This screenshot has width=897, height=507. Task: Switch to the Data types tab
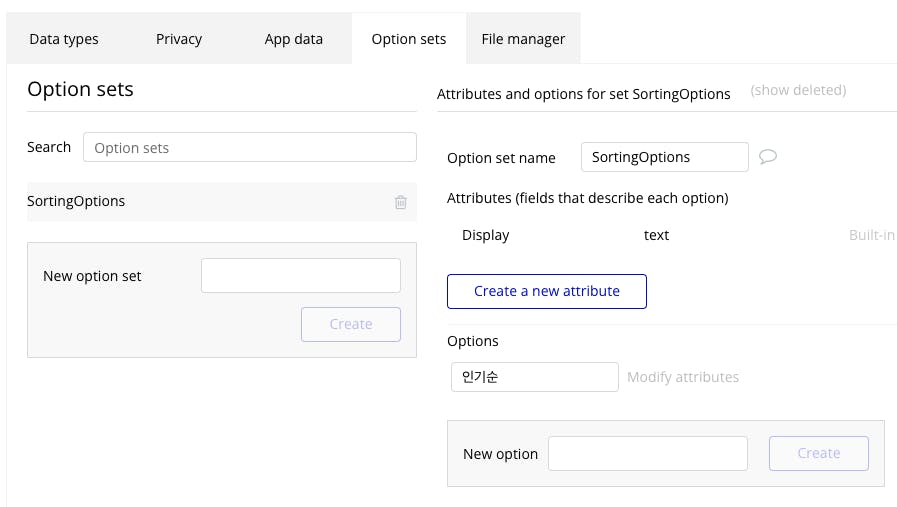point(64,39)
